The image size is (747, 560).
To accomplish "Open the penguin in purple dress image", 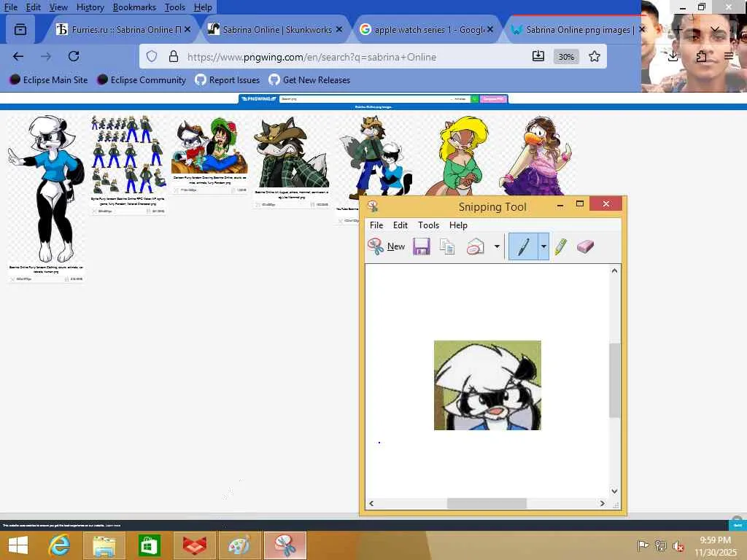I will [x=536, y=156].
